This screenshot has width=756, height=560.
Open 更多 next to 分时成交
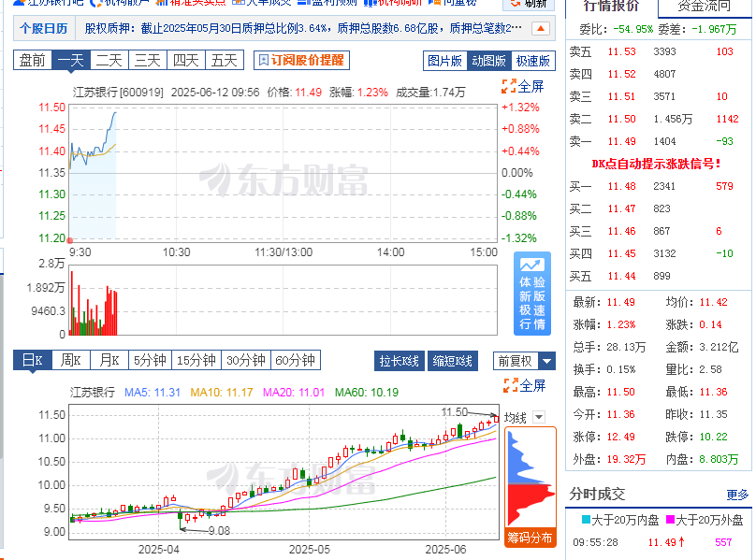737,495
